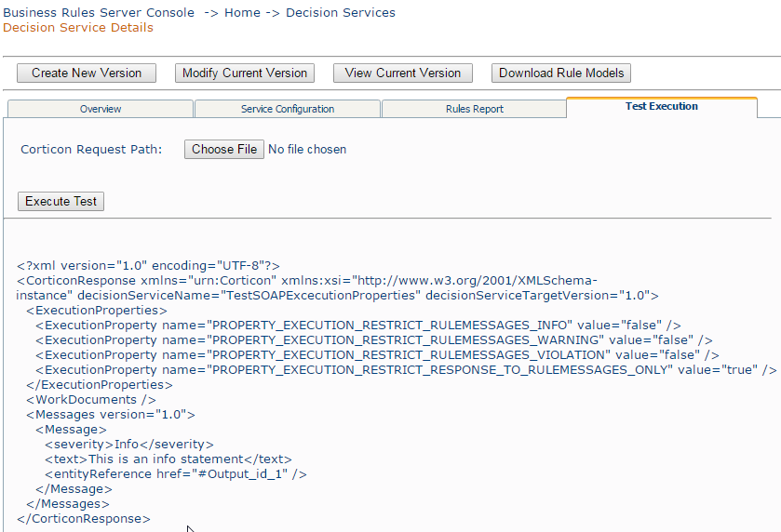This screenshot has height=532, width=781.
Task: Select the Rules Report tab
Action: pos(474,109)
